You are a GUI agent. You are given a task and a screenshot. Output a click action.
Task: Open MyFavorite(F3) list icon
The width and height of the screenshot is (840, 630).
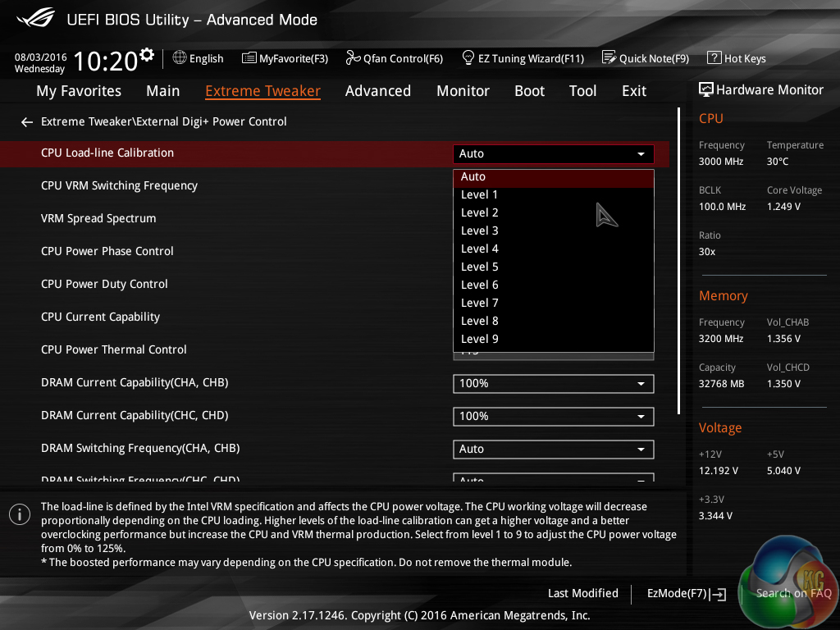249,58
